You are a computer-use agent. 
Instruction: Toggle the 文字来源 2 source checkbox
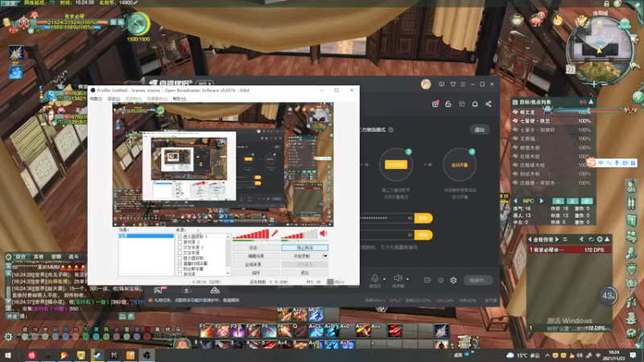pos(180,248)
